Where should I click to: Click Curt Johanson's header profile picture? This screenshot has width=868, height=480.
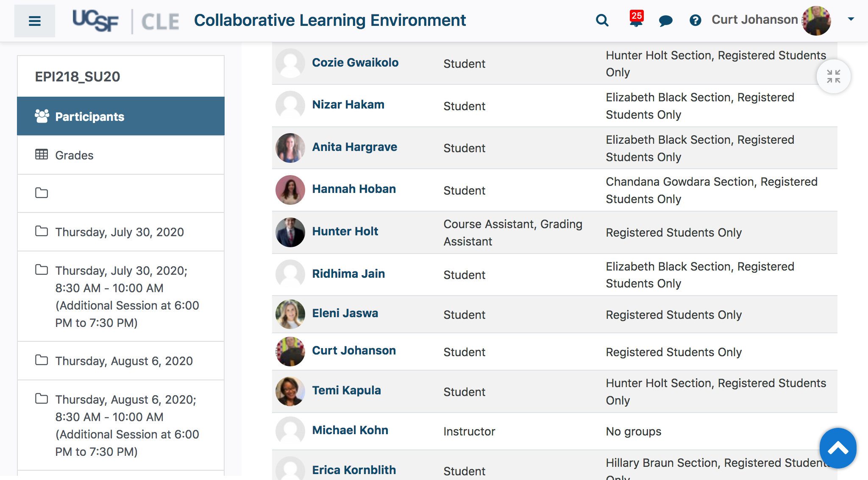816,20
